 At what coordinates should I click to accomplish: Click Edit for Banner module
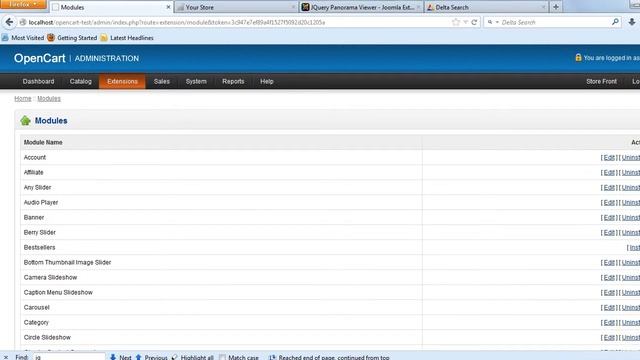tap(609, 218)
